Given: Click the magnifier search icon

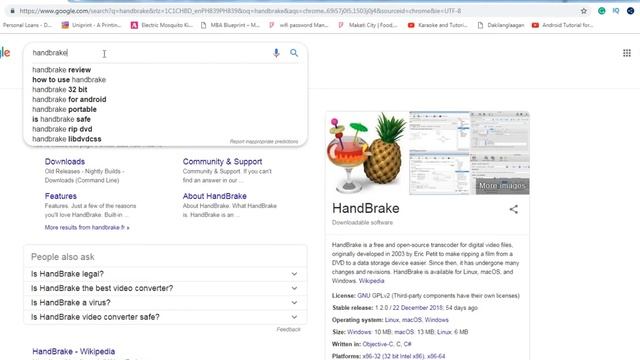Looking at the screenshot, I should 294,53.
